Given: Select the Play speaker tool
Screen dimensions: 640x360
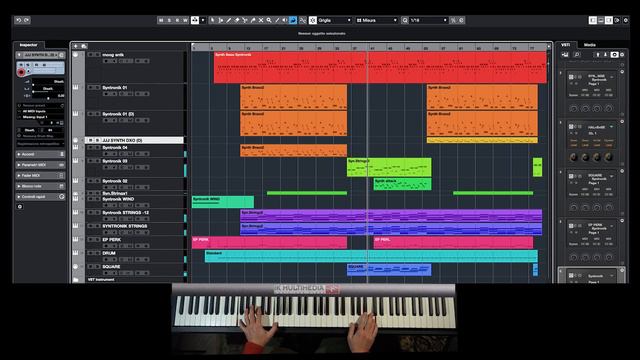Looking at the screenshot, I should (x=285, y=20).
